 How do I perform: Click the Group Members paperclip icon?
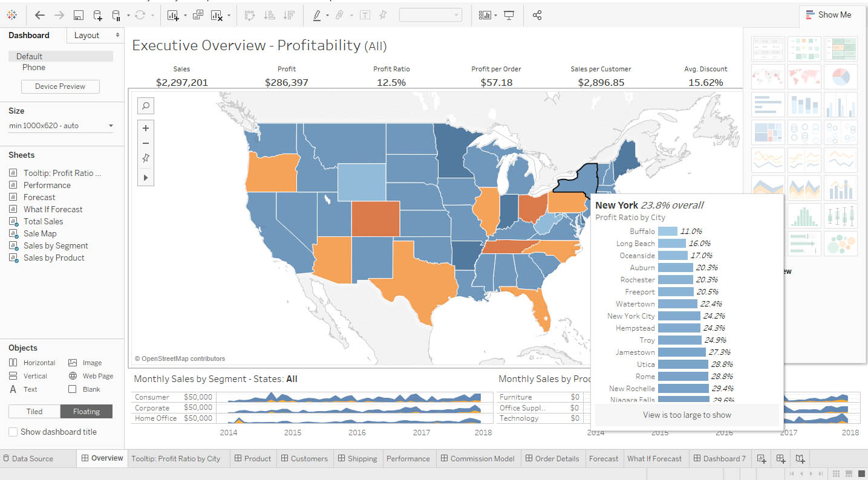(x=339, y=15)
